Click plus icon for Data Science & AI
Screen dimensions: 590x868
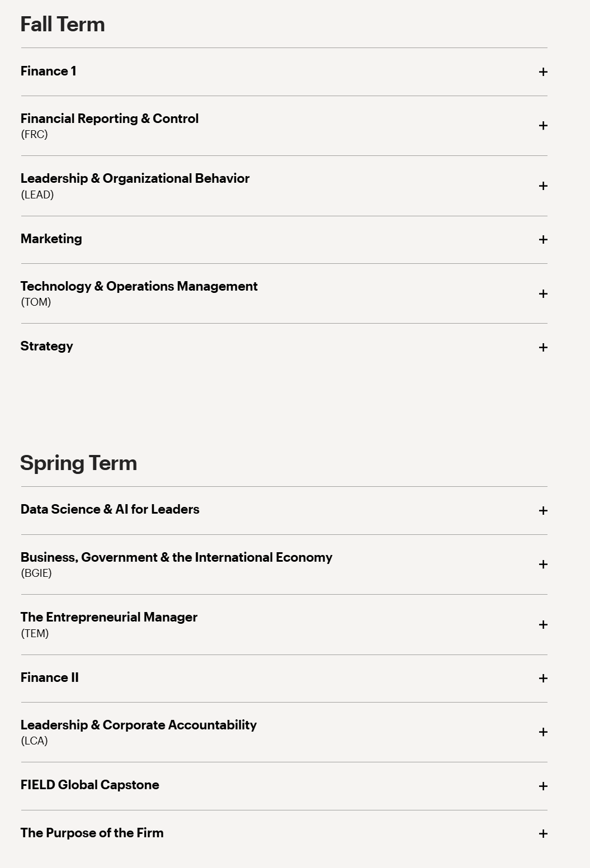[542, 510]
